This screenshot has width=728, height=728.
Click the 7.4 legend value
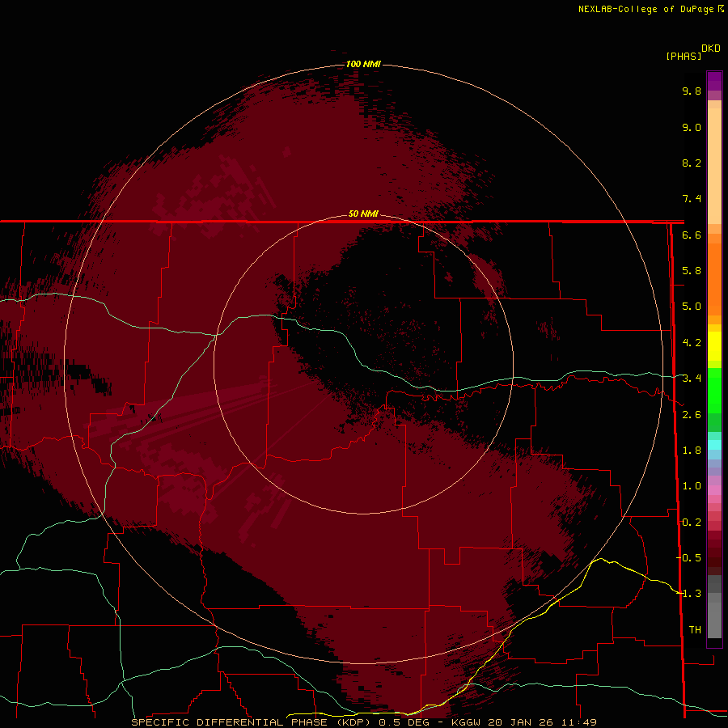pyautogui.click(x=692, y=199)
